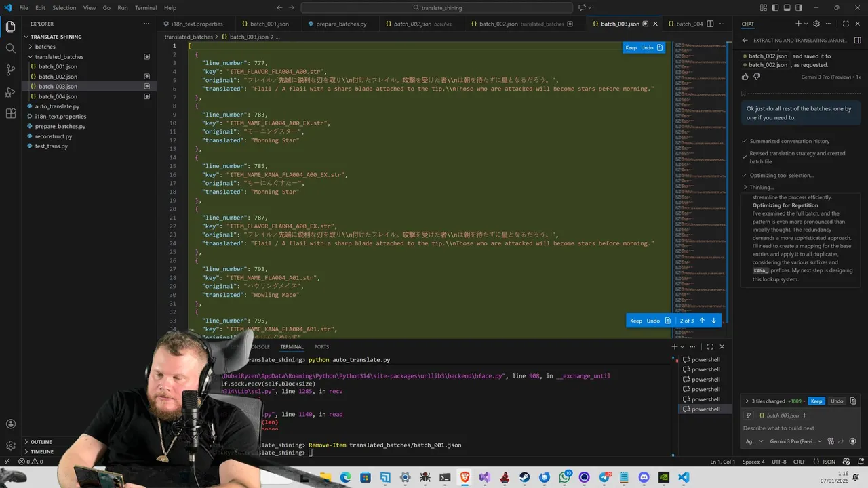Viewport: 868px width, 488px height.
Task: Open the Extensions view
Action: 10,113
